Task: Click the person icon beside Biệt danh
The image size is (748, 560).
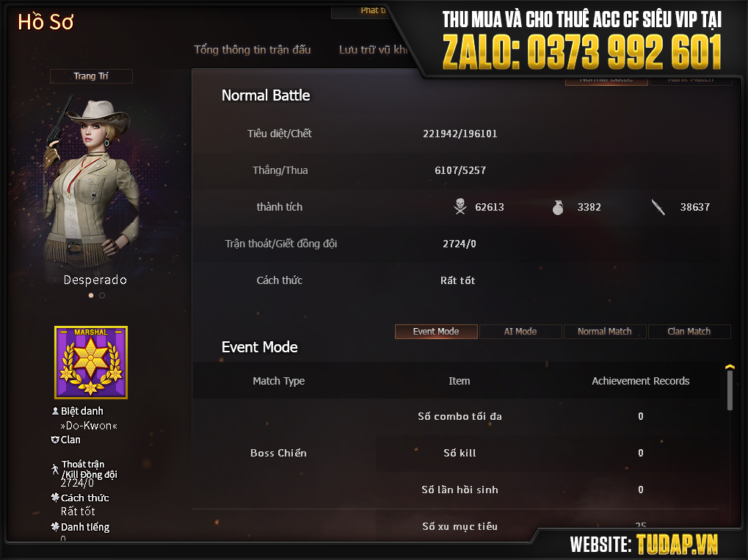Action: (55, 411)
